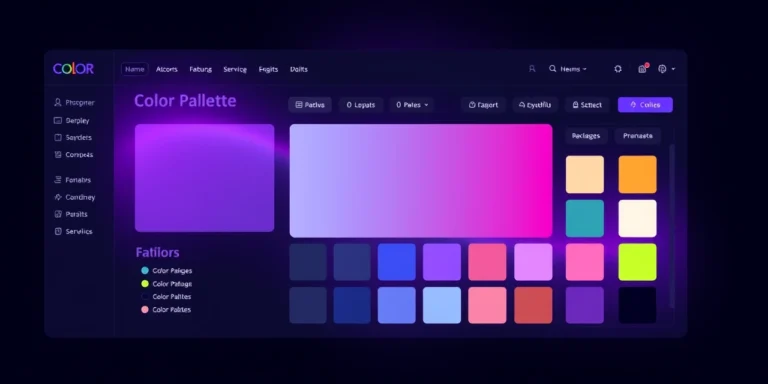
Task: Switch to the Atcorts navigation item
Action: tap(167, 69)
